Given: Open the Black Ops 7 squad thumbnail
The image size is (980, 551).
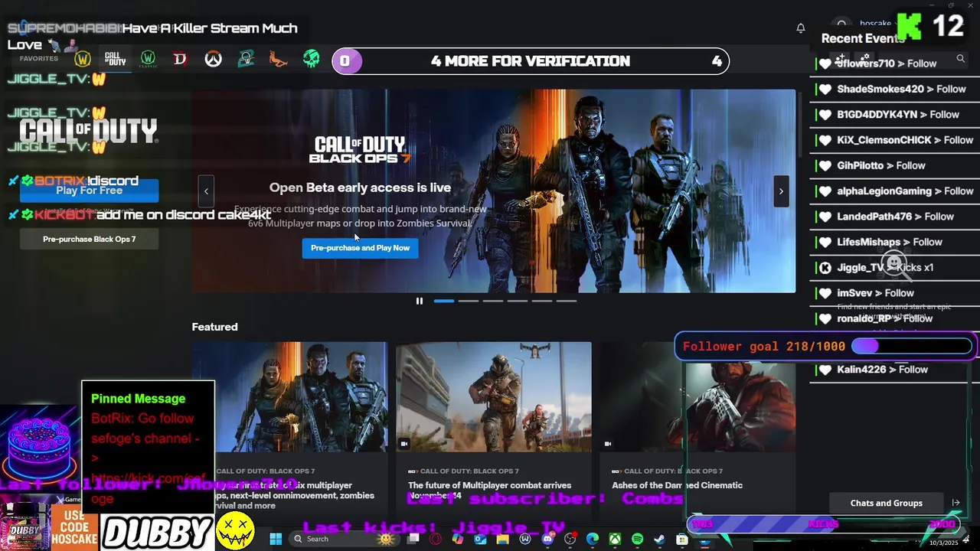Looking at the screenshot, I should (x=289, y=396).
